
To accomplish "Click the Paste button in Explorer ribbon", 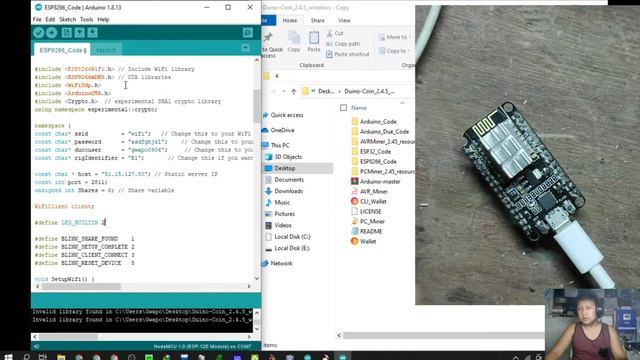I will tap(313, 42).
